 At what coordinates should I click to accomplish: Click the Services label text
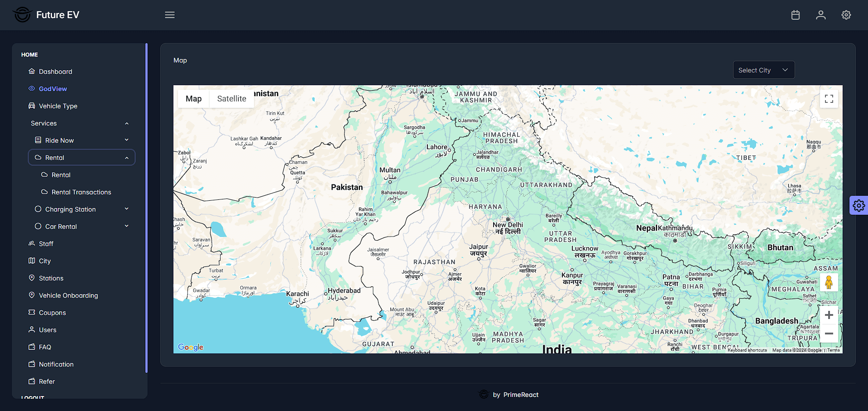pyautogui.click(x=43, y=123)
